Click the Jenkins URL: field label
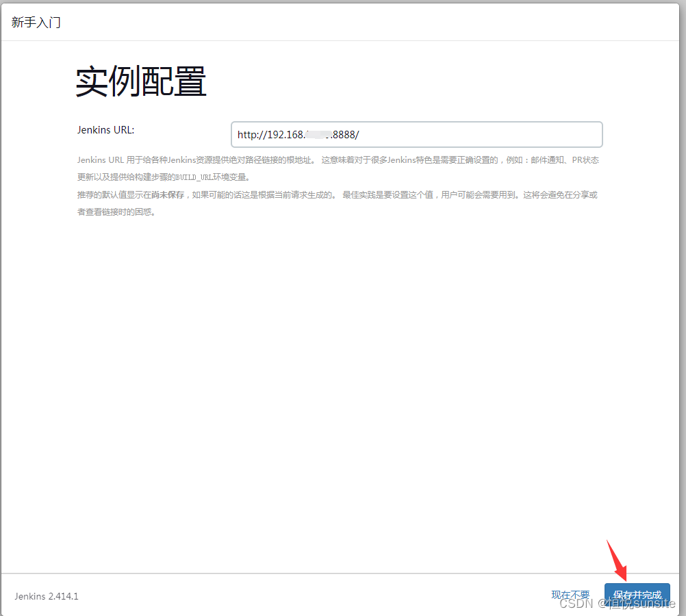This screenshot has width=686, height=616. (x=105, y=129)
